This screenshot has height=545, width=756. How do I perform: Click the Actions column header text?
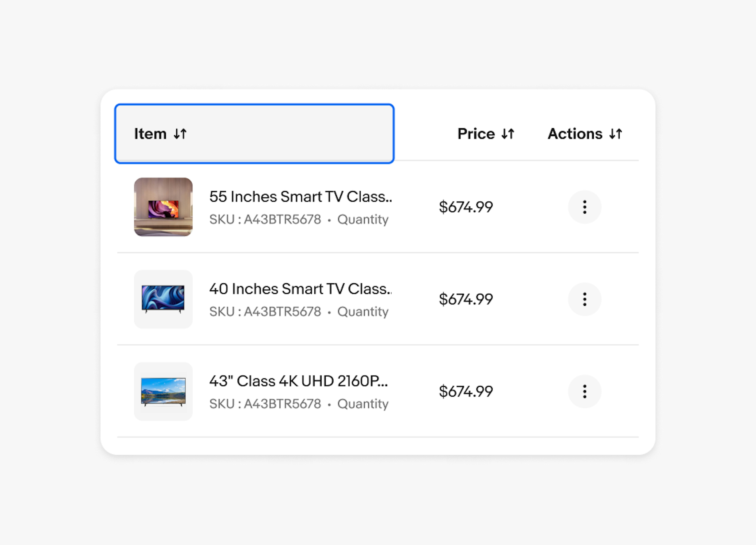(575, 134)
